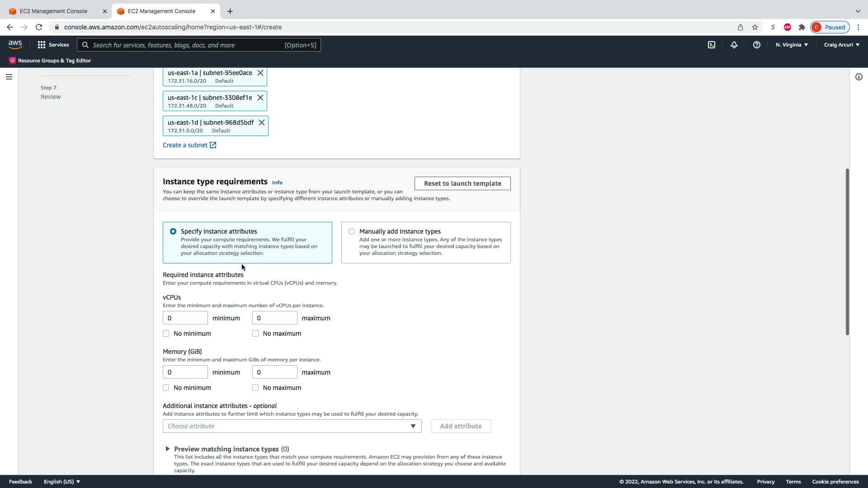The height and width of the screenshot is (488, 868).
Task: Open the notifications bell
Action: (734, 45)
